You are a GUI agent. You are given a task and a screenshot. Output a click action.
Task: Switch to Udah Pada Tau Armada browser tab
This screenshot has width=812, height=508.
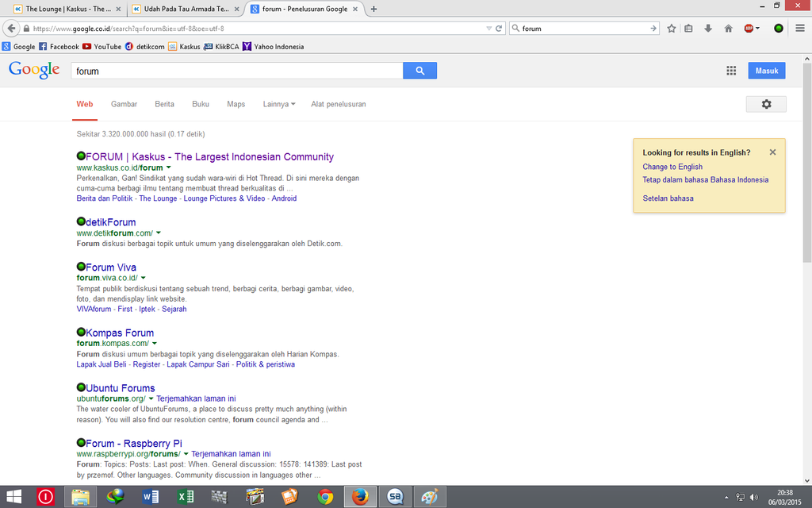[x=186, y=9]
